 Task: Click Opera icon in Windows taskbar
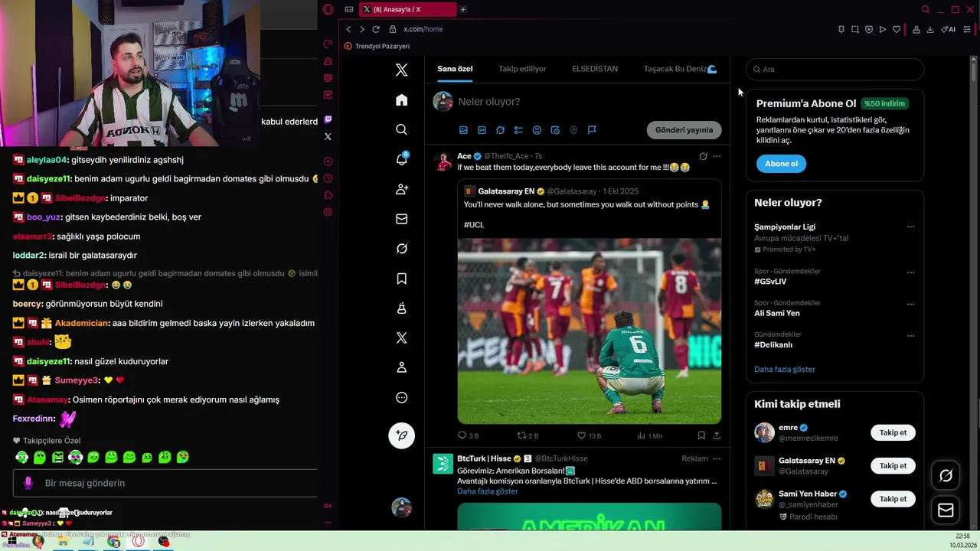click(139, 541)
